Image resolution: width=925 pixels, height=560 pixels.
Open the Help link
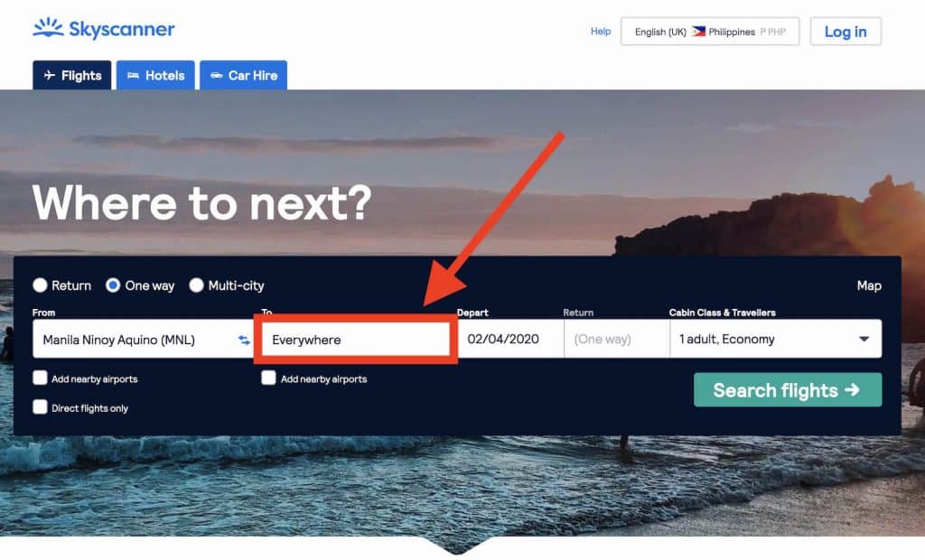pos(601,32)
